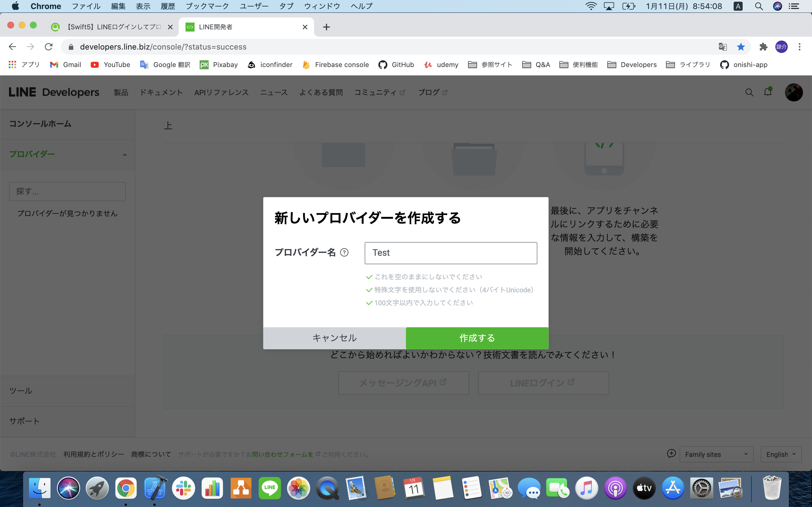Viewport: 812px width, 507px height.
Task: Click the 作成する (Create) green button
Action: (x=477, y=338)
